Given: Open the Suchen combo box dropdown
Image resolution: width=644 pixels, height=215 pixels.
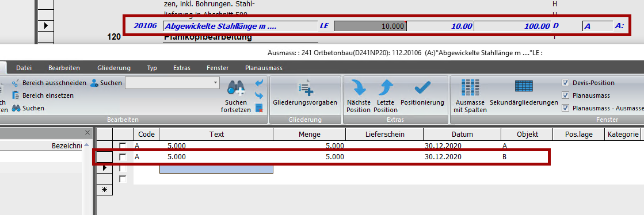Looking at the screenshot, I should (216, 83).
